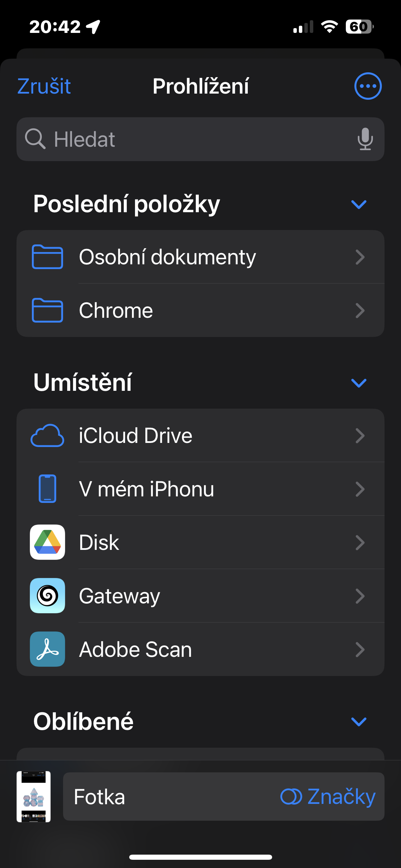Tap the Adobe Scan app icon
This screenshot has width=401, height=868.
tap(47, 649)
